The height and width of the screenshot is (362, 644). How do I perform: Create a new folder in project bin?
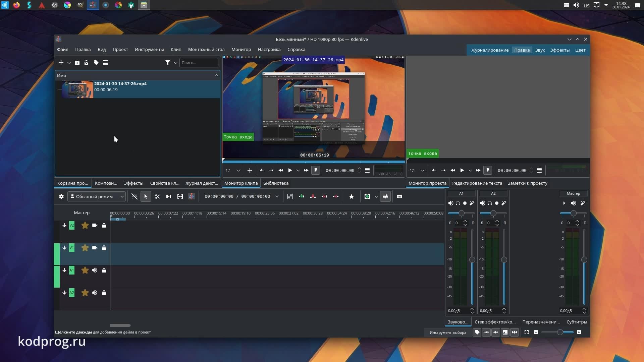[x=77, y=63]
